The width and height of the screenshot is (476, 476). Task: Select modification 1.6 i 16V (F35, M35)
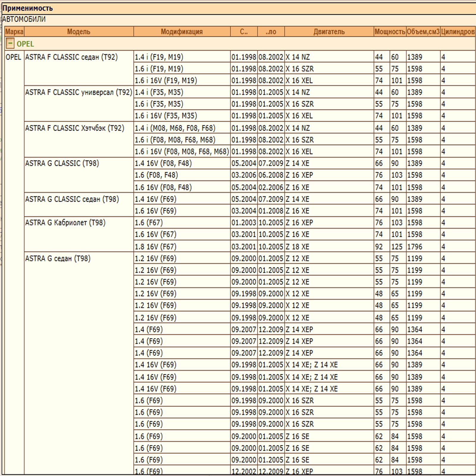pyautogui.click(x=182, y=116)
